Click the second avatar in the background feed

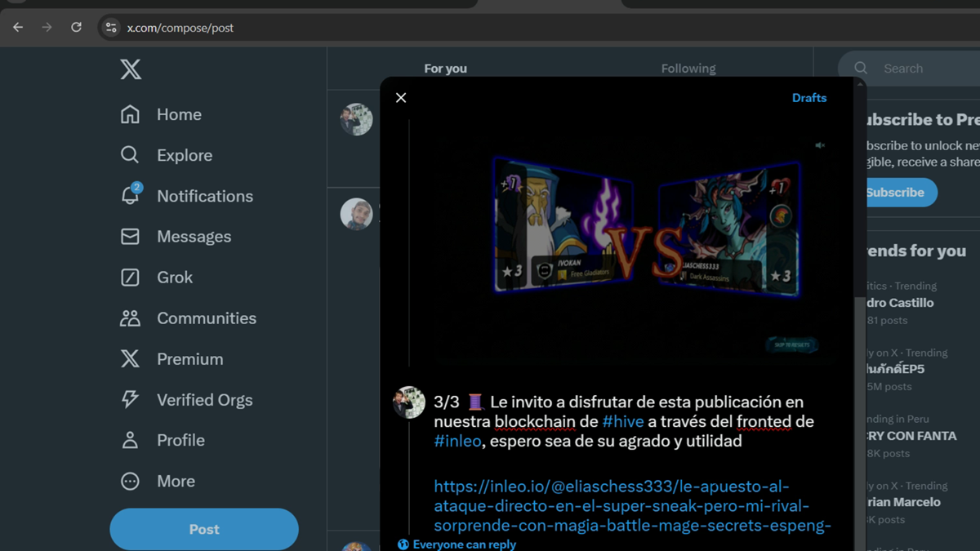pyautogui.click(x=356, y=215)
